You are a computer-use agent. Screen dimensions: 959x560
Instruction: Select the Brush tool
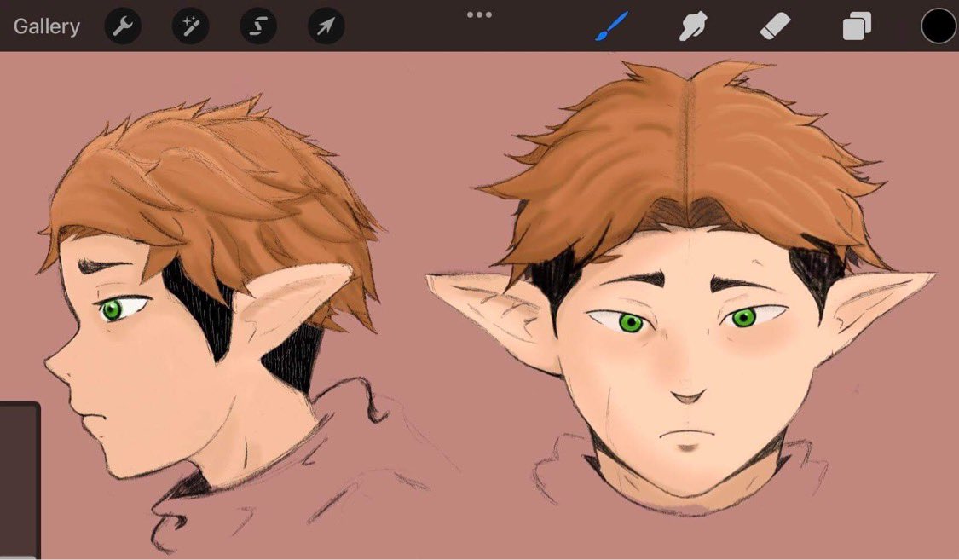tap(611, 26)
